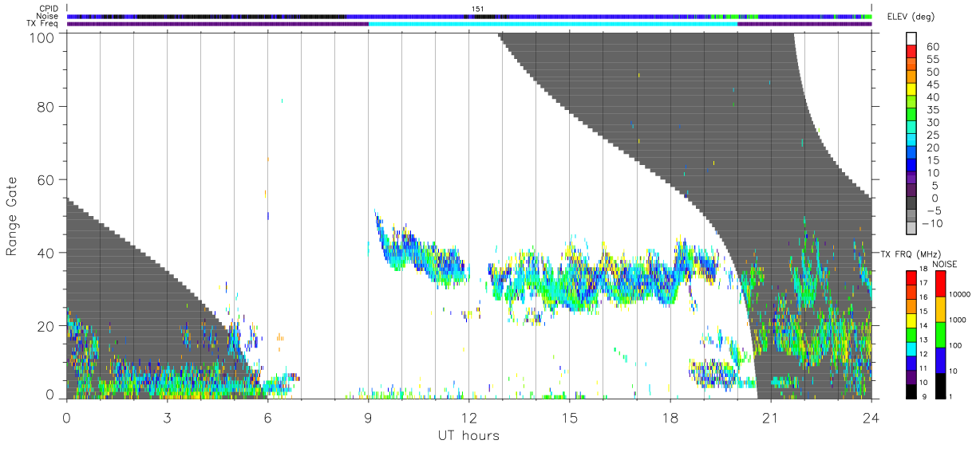This screenshot has width=980, height=452.
Task: Select green swatch in NOISE color bar
Action: pos(940,334)
